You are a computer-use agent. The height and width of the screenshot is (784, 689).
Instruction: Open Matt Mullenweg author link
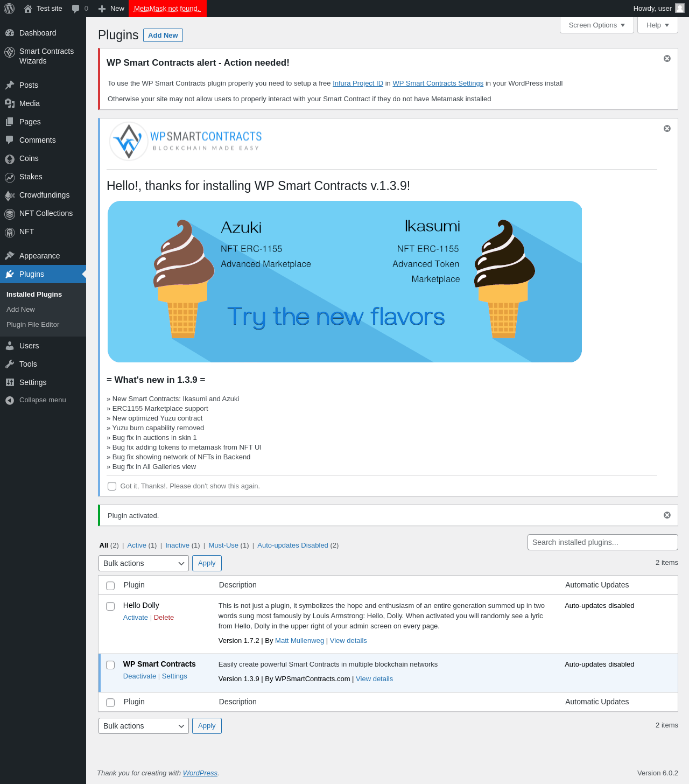click(299, 641)
